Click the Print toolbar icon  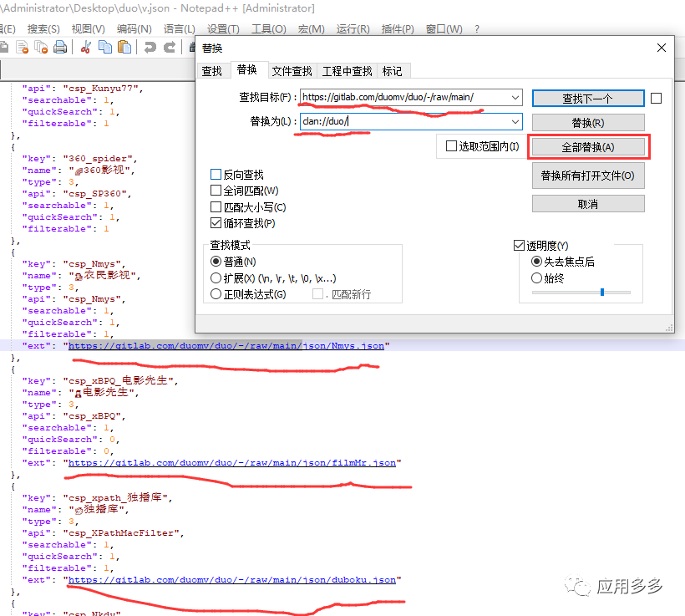(x=60, y=48)
